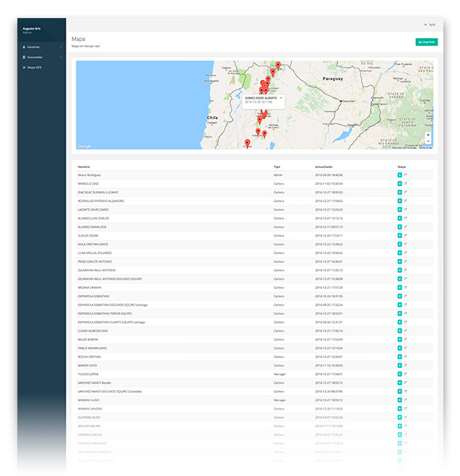Screen dimensions: 460x476
Task: Click the Salir logout link
Action: point(430,25)
